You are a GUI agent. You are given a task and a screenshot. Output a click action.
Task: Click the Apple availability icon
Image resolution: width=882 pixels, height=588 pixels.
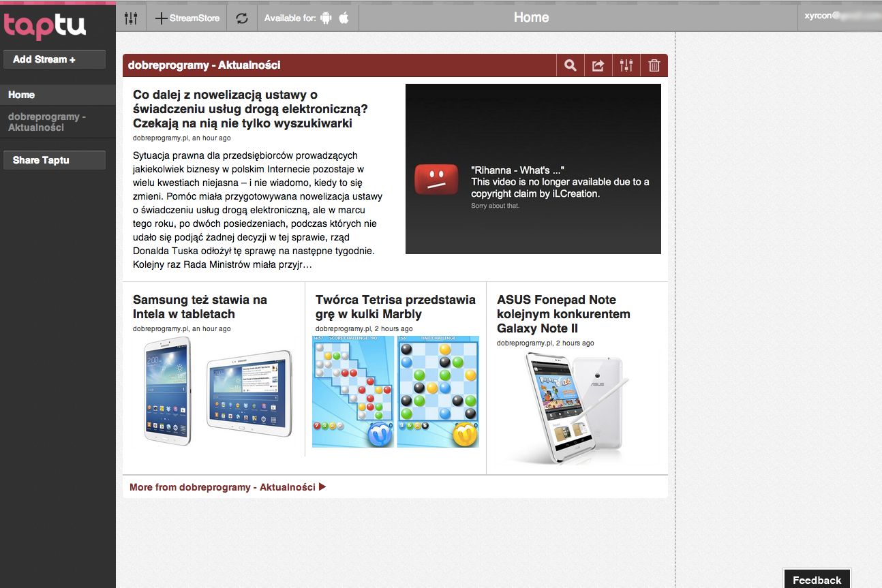click(x=344, y=18)
